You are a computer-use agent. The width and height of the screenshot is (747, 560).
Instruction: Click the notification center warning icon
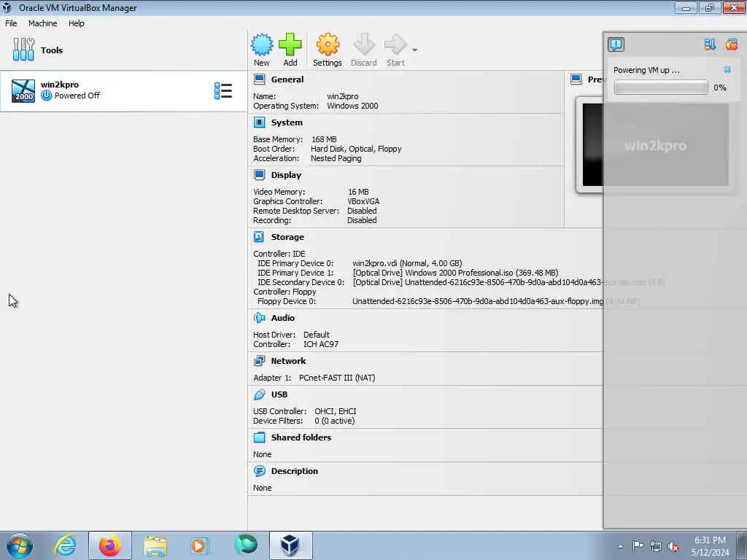coord(616,44)
